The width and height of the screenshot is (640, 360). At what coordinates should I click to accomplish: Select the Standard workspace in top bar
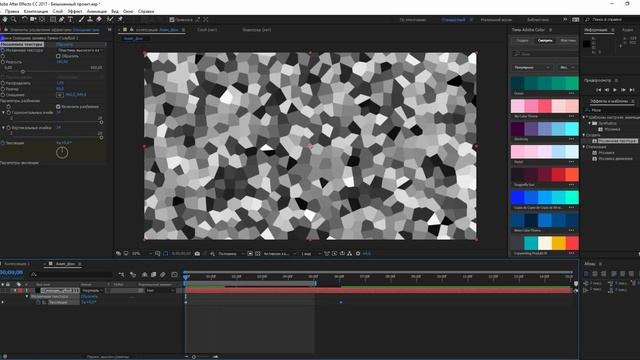tap(453, 20)
